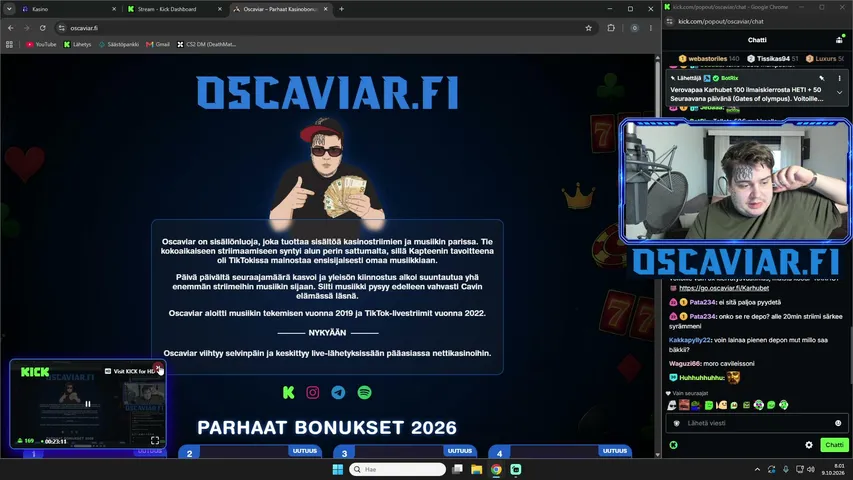Bookmark this page with the star
This screenshot has width=853, height=480.
(588, 28)
